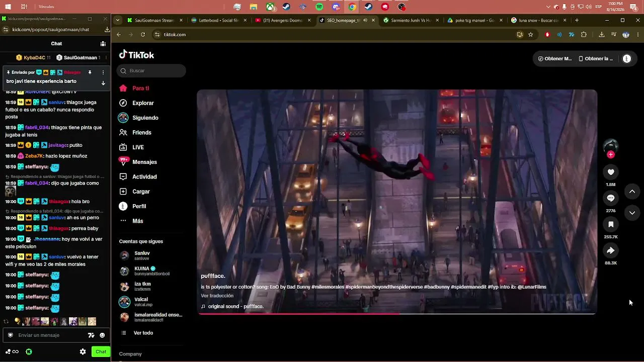Open Chrome downloads from the toolbar

[x=602, y=35]
